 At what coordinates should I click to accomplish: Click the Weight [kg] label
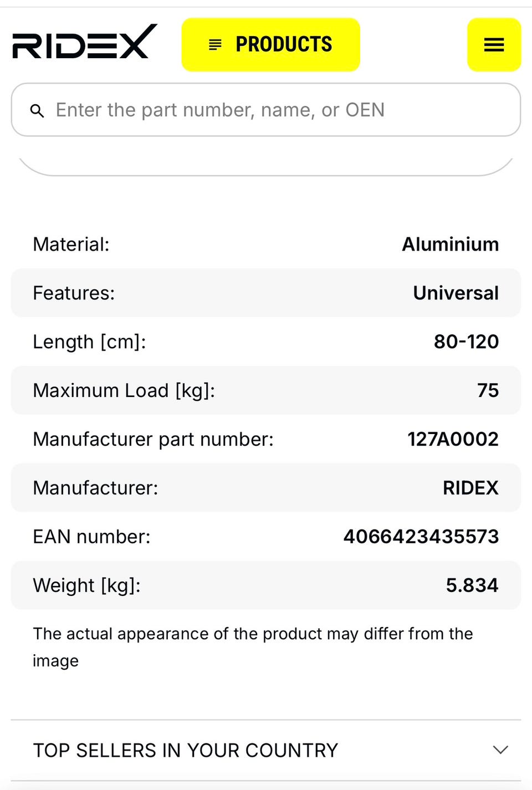(x=86, y=585)
